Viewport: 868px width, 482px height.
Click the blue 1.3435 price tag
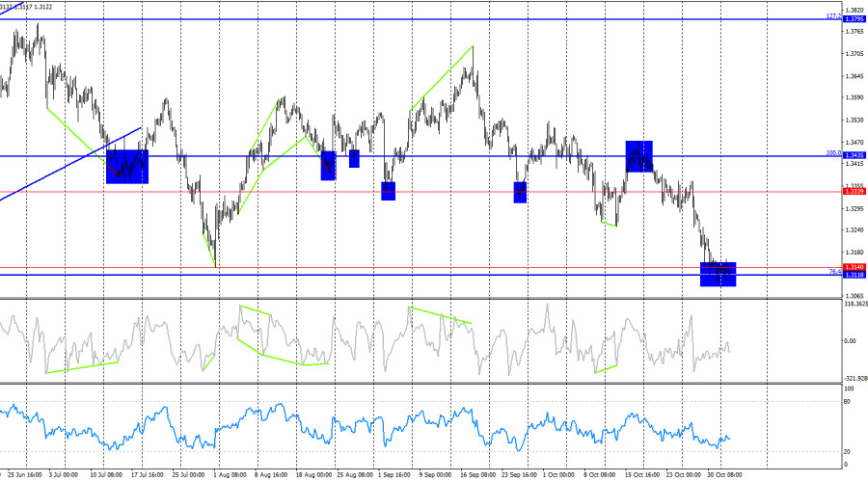point(854,155)
